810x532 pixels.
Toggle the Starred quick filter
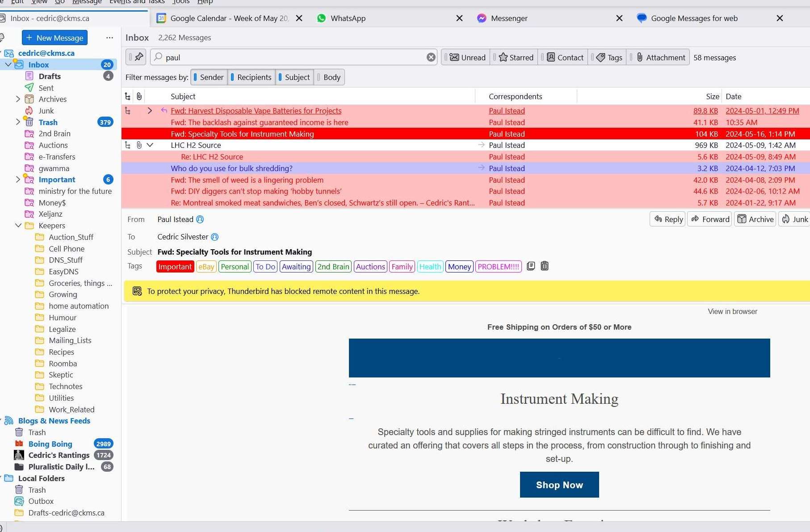click(516, 57)
